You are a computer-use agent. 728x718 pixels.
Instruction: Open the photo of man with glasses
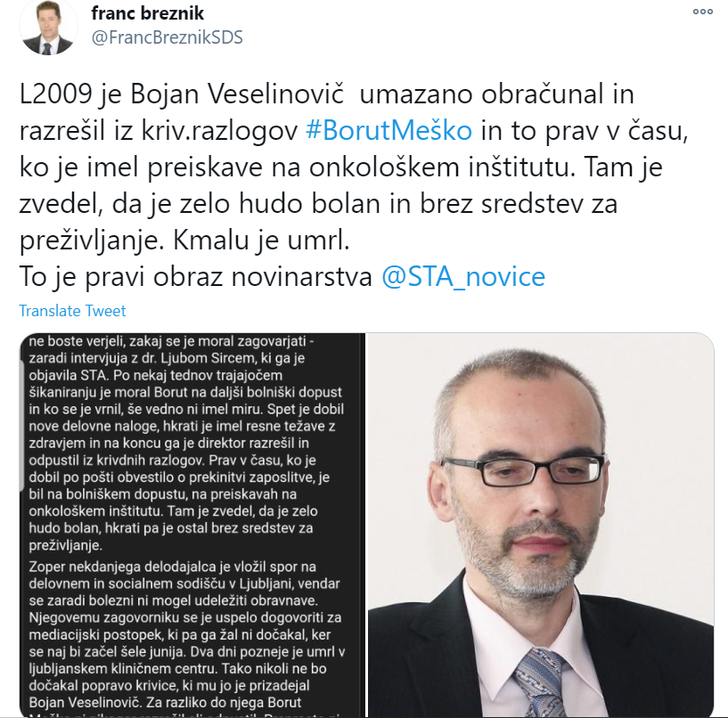click(x=541, y=525)
